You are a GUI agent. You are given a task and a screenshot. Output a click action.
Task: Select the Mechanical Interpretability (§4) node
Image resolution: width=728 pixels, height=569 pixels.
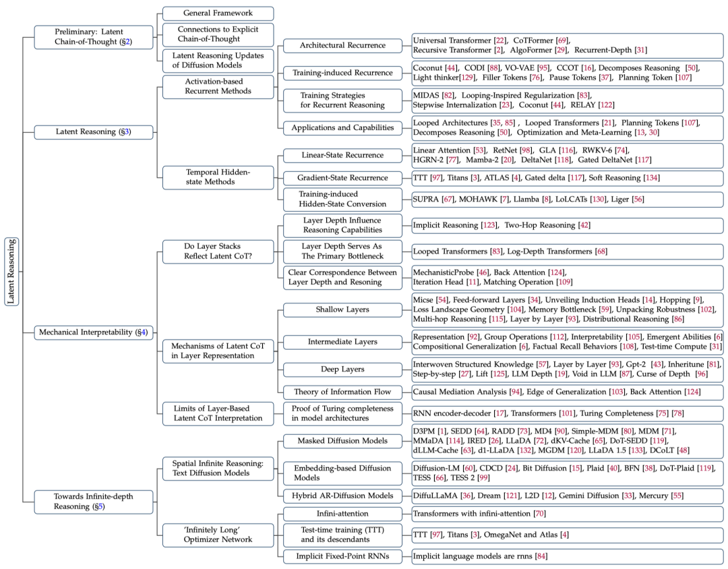click(93, 332)
